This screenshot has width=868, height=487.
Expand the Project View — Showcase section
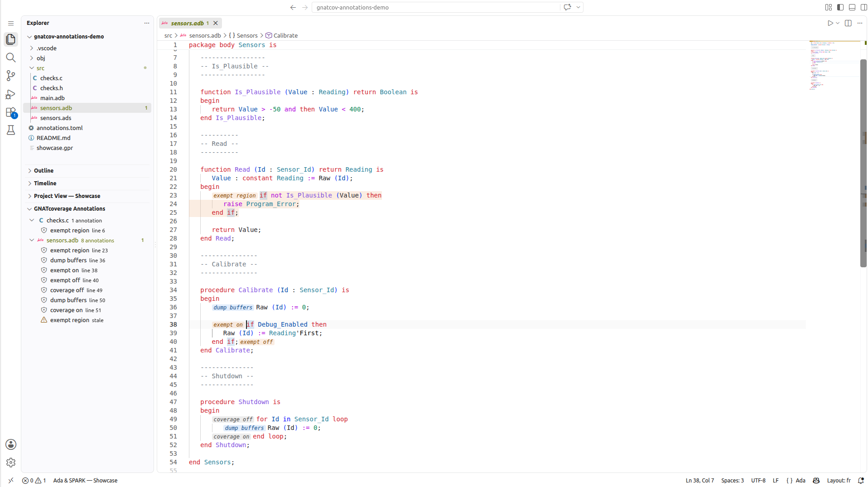point(87,196)
